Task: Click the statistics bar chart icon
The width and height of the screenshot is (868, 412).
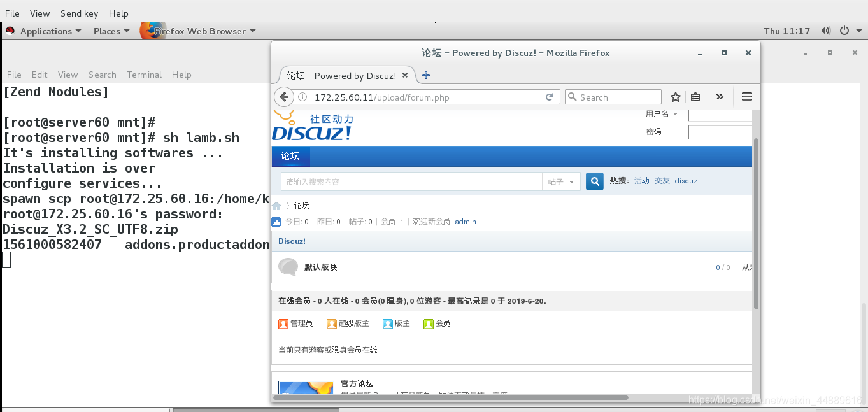Action: (x=276, y=222)
